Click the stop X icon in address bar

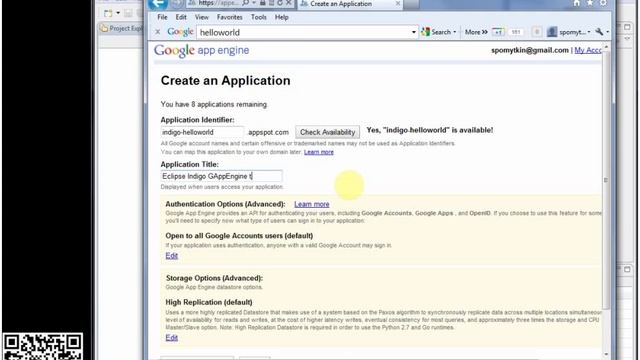(x=289, y=3)
